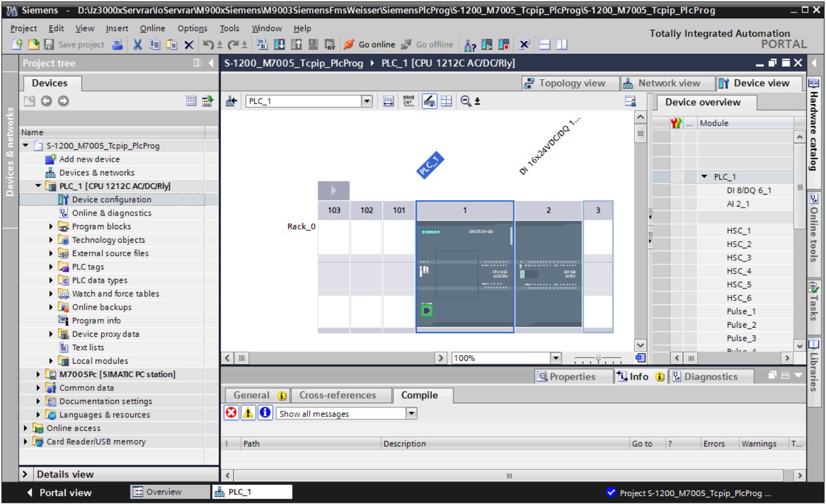826x504 pixels.
Task: Expand the rack slots arrow above slot 103
Action: point(333,190)
